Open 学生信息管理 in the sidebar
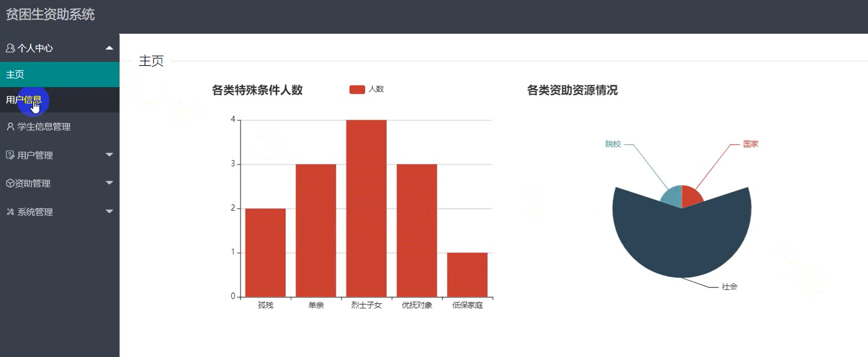The image size is (868, 357). [60, 126]
